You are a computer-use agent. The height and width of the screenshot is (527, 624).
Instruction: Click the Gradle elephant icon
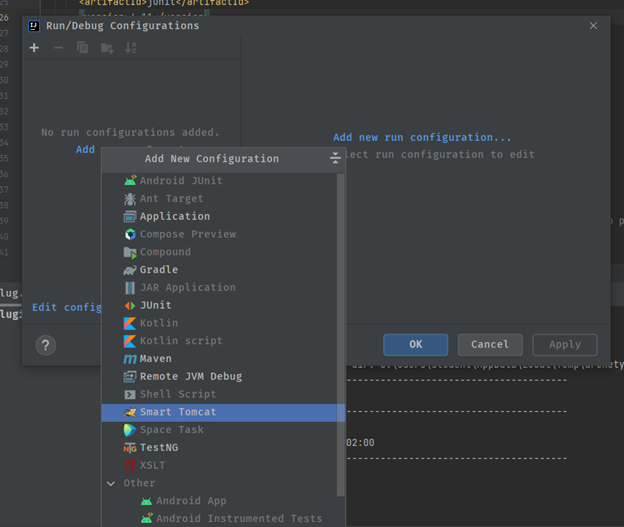[130, 270]
